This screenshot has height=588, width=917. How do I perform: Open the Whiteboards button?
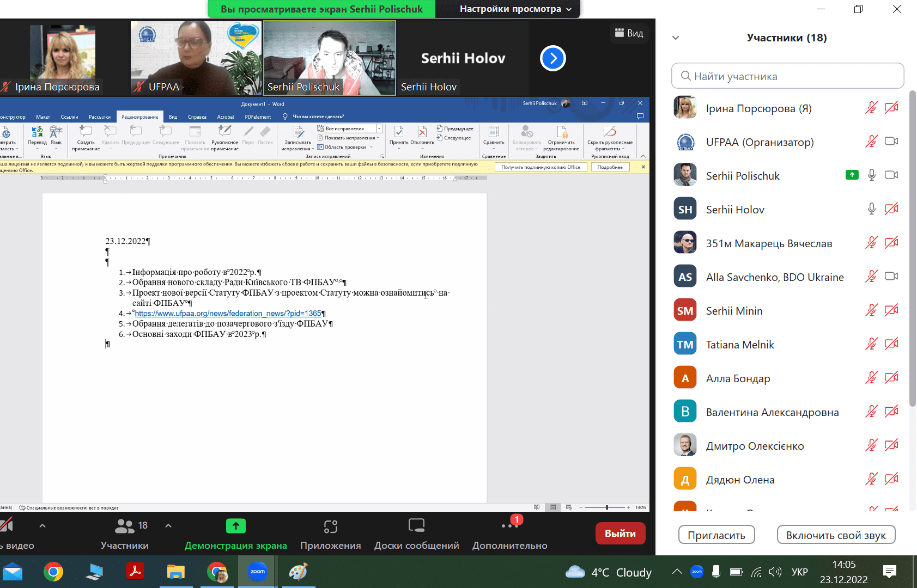pos(417,526)
